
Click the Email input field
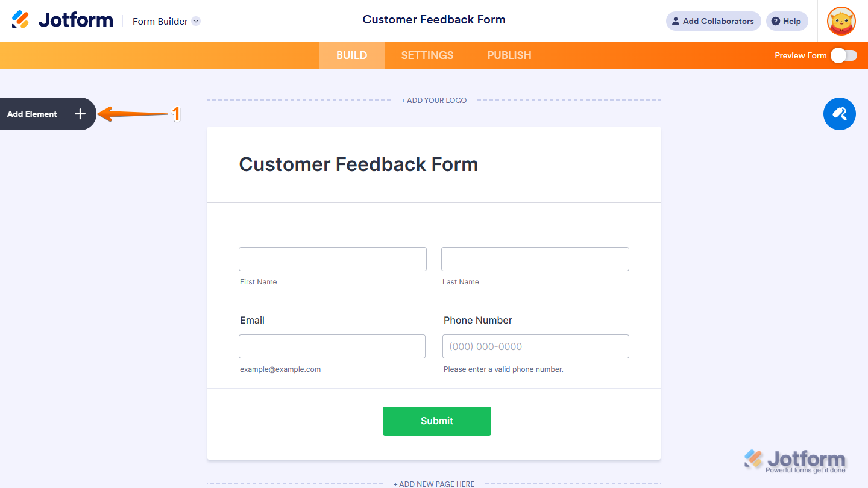332,346
